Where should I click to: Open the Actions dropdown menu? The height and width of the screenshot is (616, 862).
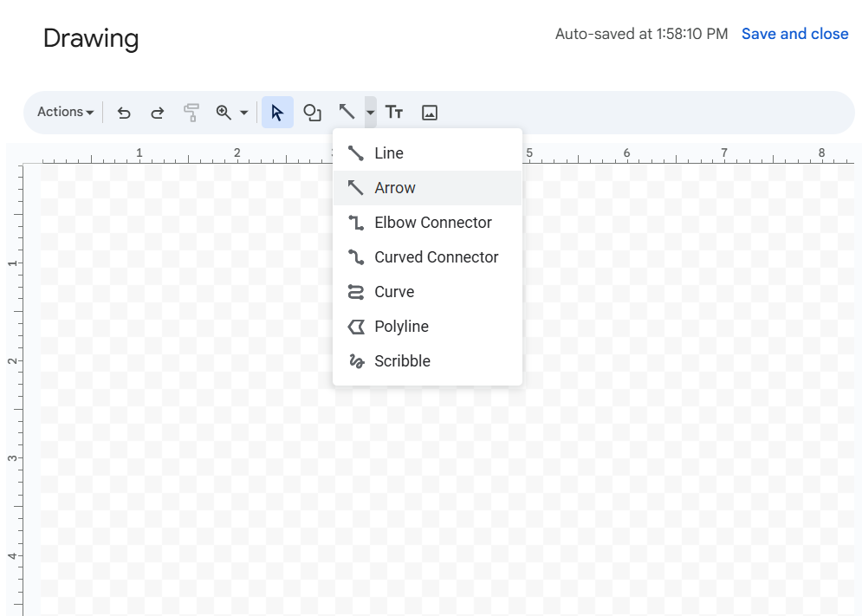[65, 112]
